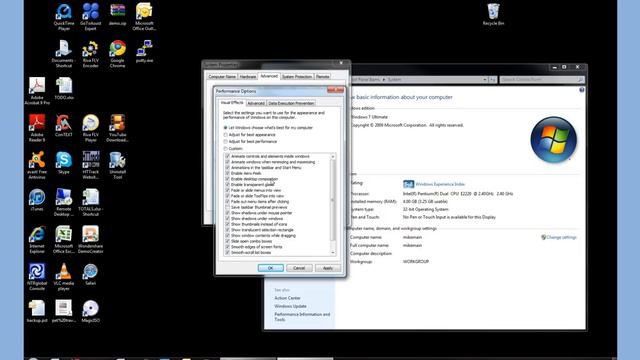
Task: Select the YouTube Downloader desktop icon
Action: pos(118,128)
